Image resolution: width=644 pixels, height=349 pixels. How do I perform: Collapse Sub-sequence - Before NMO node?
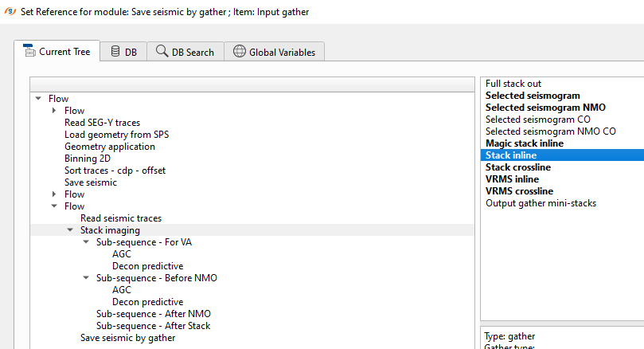coord(86,278)
